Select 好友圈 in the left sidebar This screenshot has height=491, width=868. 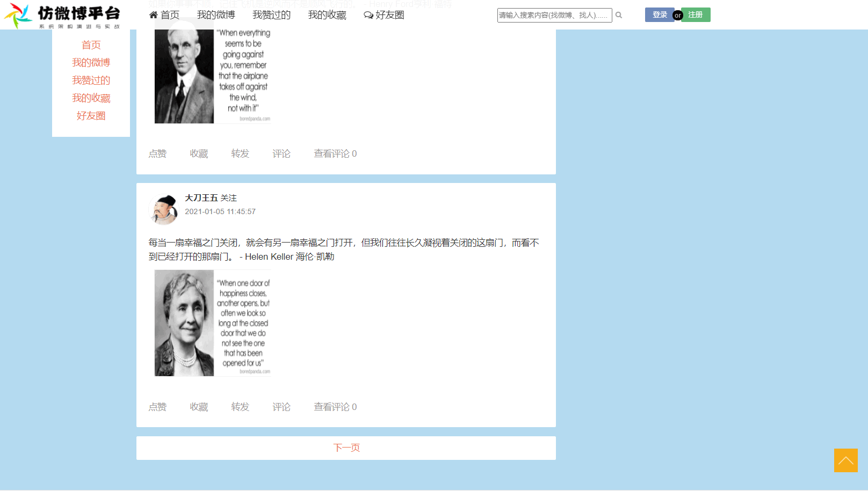(91, 116)
